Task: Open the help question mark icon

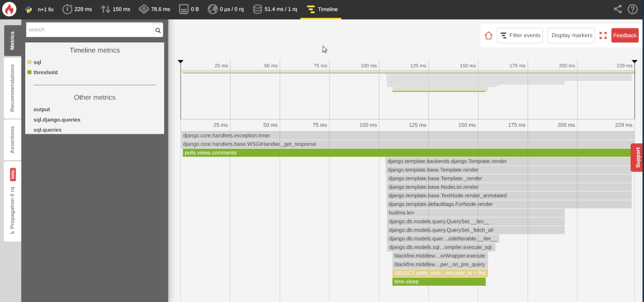Action: tap(632, 9)
